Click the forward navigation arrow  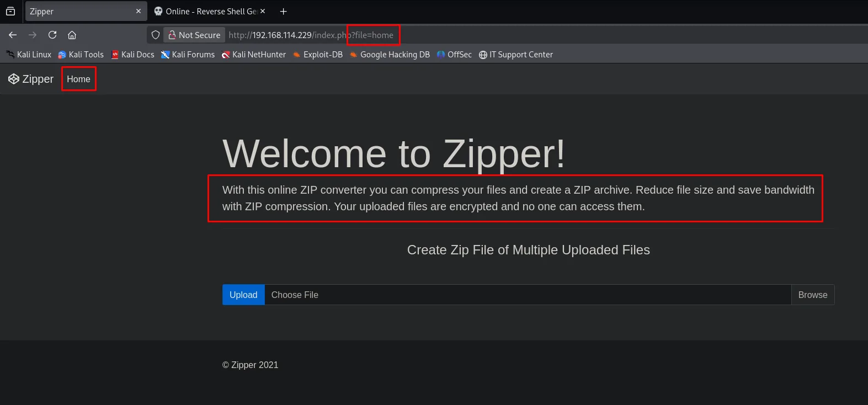tap(33, 35)
